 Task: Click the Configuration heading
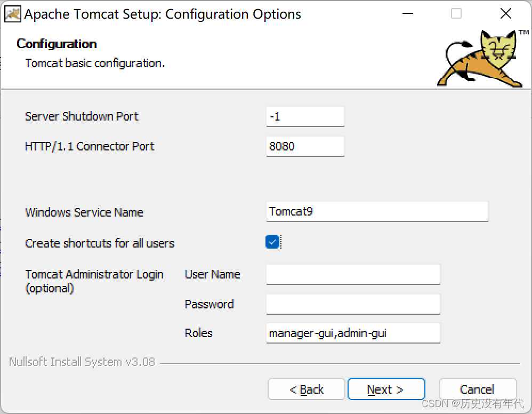(x=57, y=44)
